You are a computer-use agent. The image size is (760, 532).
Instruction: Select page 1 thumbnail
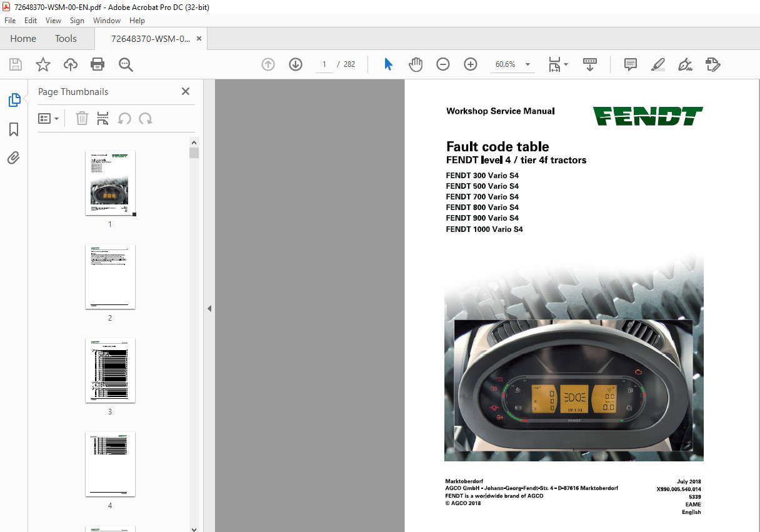(x=110, y=183)
